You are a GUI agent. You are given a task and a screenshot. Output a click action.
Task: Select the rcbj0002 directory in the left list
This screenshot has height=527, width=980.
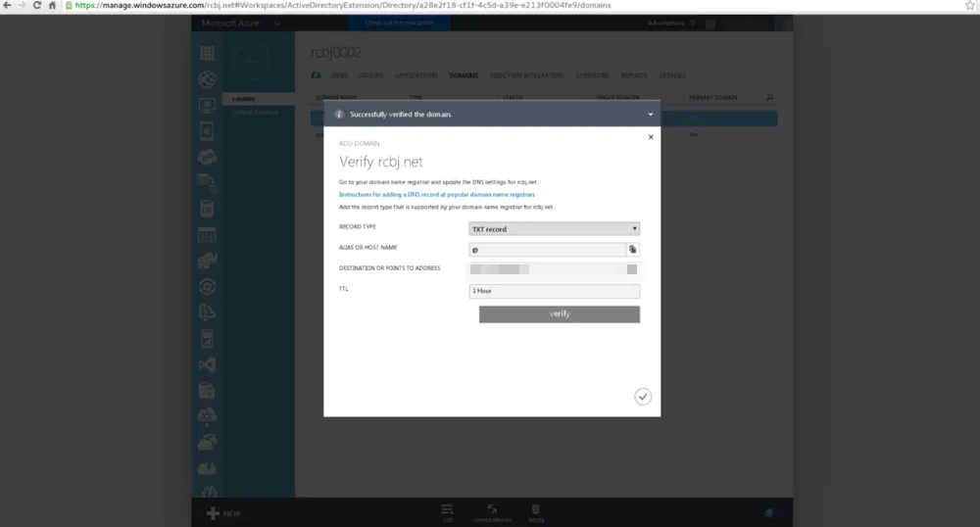click(258, 99)
